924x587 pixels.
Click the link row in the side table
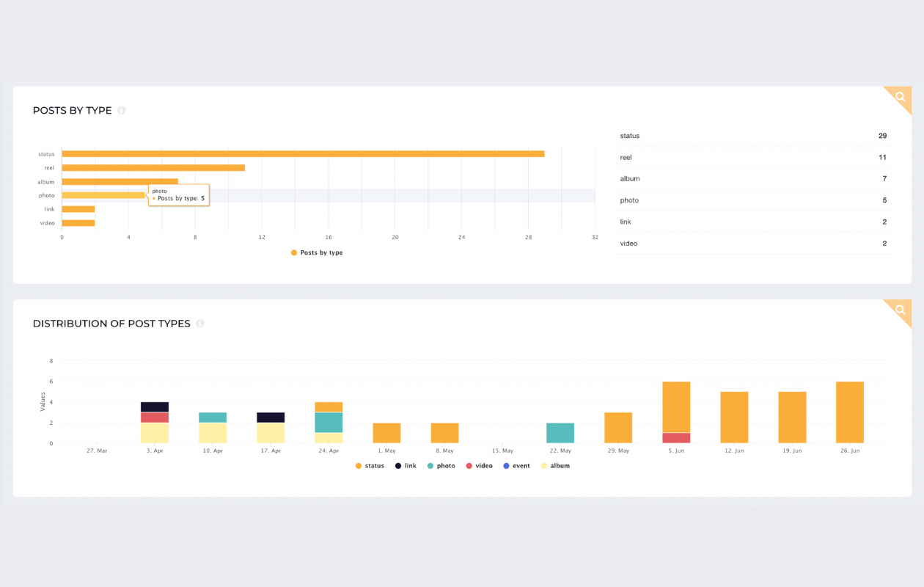tap(754, 222)
